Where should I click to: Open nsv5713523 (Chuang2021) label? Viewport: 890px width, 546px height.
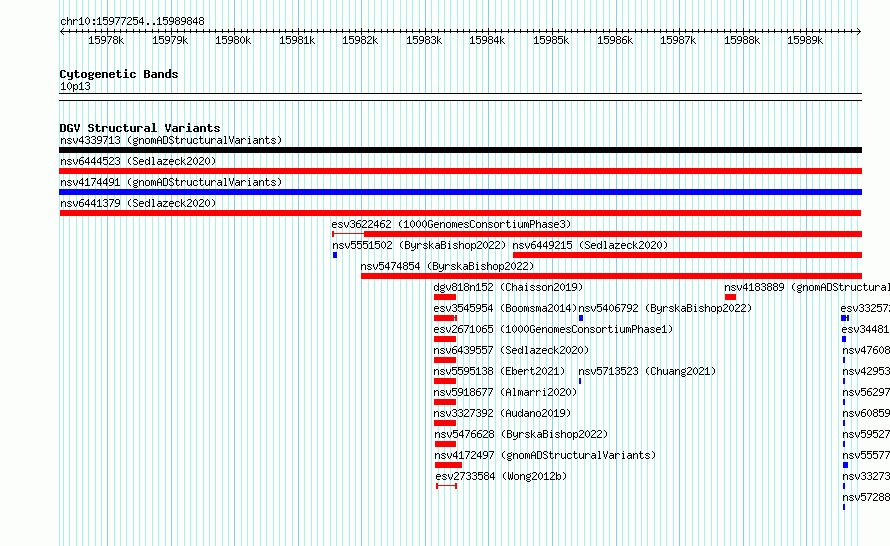tap(647, 371)
